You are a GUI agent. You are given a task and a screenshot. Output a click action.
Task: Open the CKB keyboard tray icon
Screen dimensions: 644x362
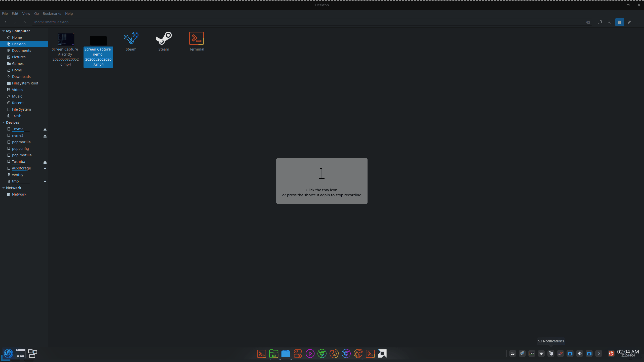(532, 354)
